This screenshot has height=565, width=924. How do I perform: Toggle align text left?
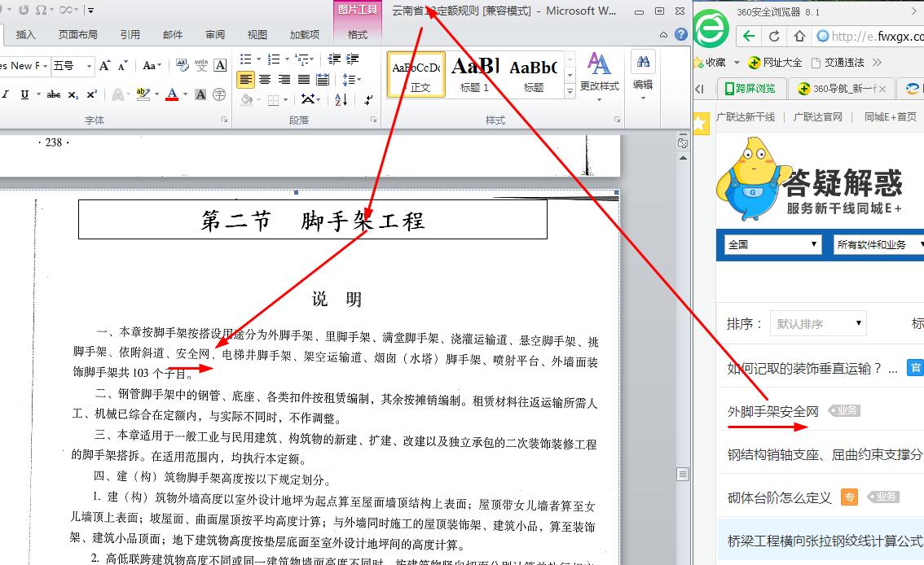click(x=246, y=80)
